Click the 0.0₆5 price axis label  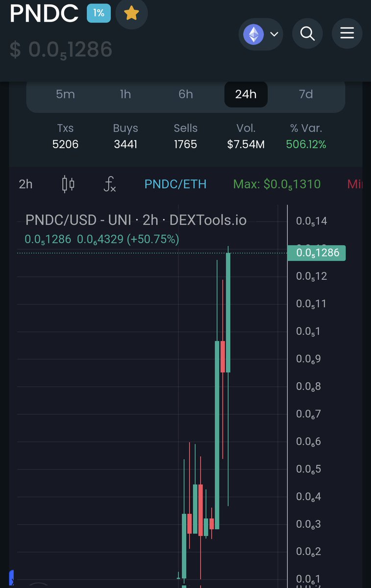coord(308,469)
